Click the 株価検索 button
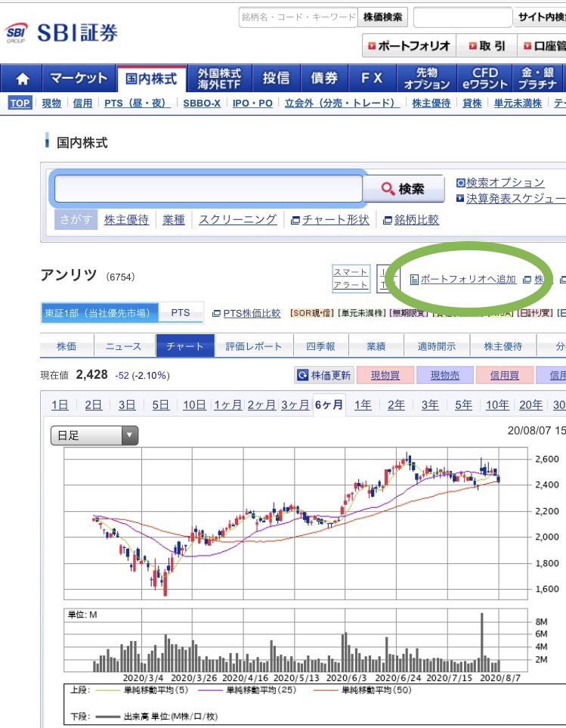 coord(382,17)
